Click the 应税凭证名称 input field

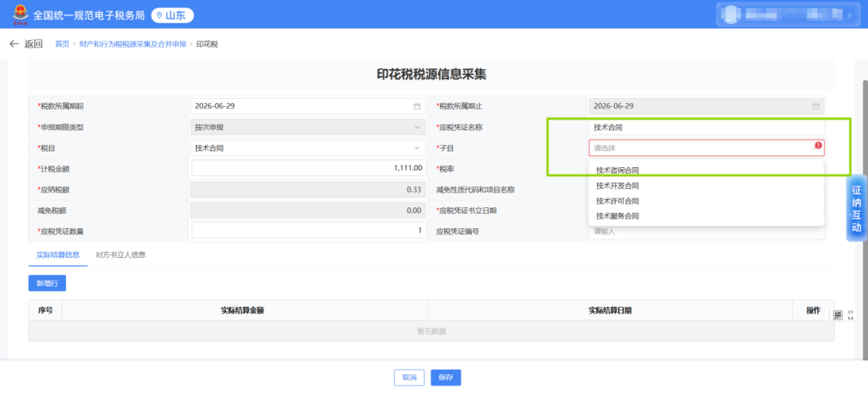point(706,127)
